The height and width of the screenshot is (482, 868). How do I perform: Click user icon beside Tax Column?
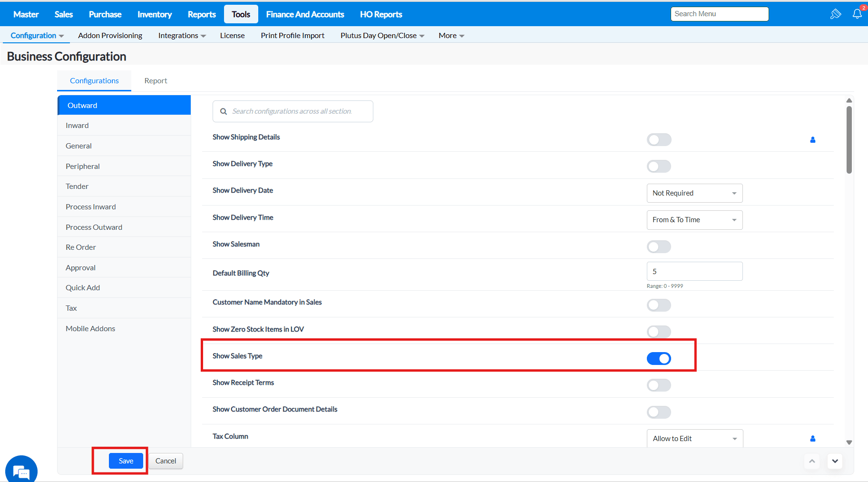coord(813,439)
